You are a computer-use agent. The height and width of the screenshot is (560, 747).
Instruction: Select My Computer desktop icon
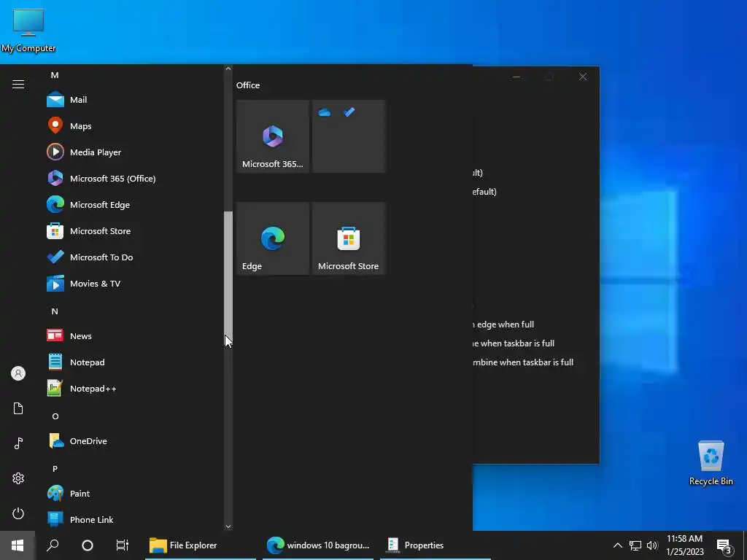[28, 31]
